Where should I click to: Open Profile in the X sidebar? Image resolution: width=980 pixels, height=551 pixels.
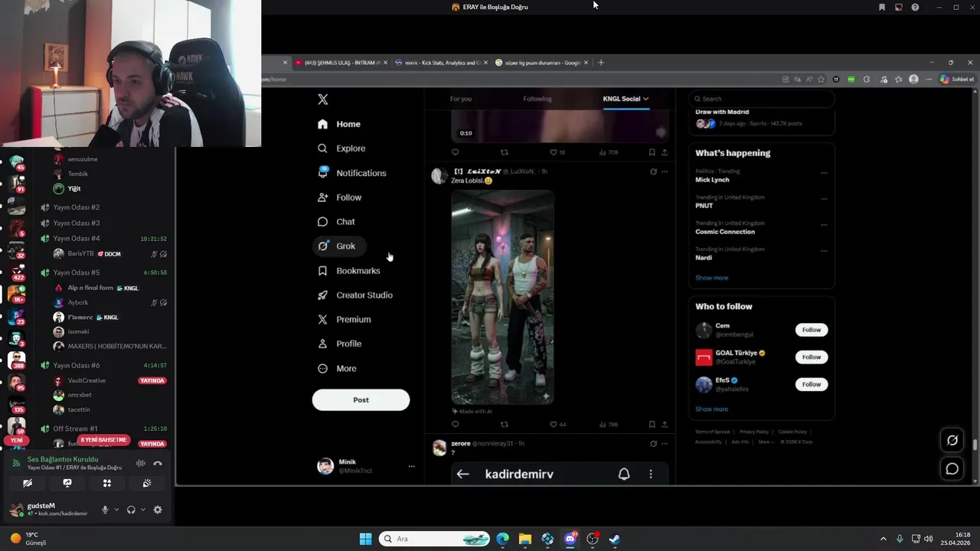(x=339, y=344)
